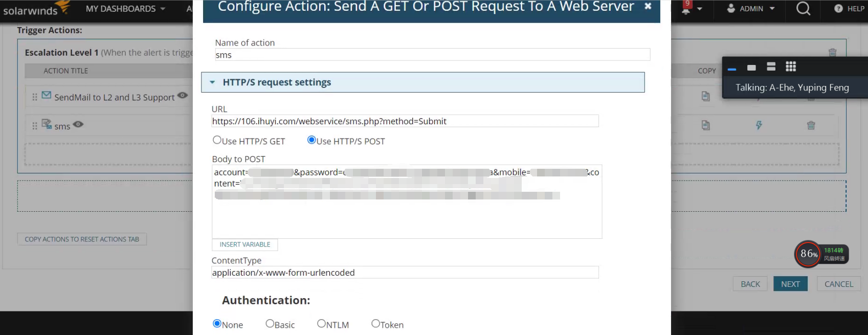Toggle eye icon next to SendMail action
The image size is (868, 335).
pos(183,96)
